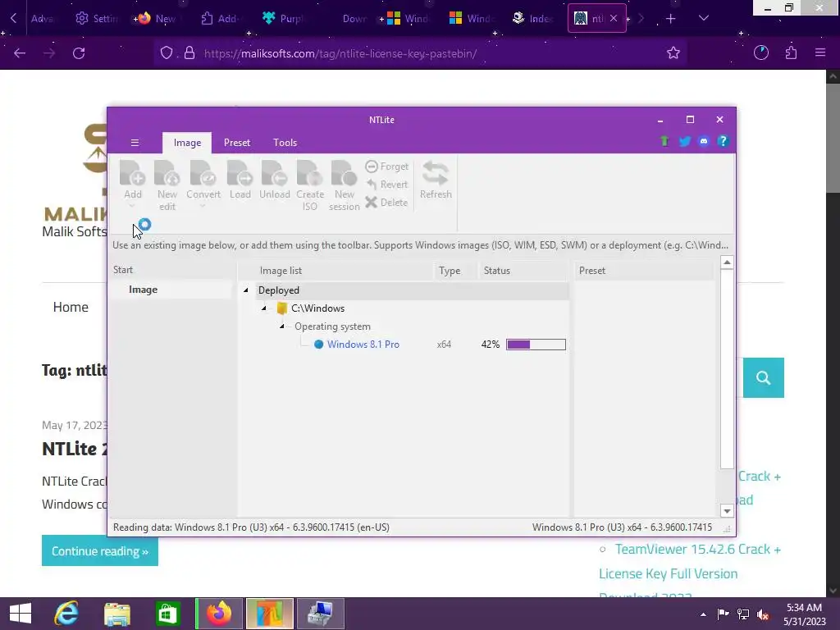Select Windows 8.1 Pro image entry
This screenshot has height=630, width=840.
point(363,345)
